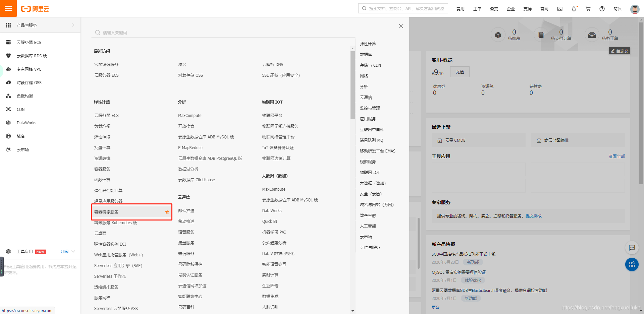This screenshot has width=644, height=314.
Task: Open 穹云蓝图编排 card
Action: pyautogui.click(x=578, y=140)
